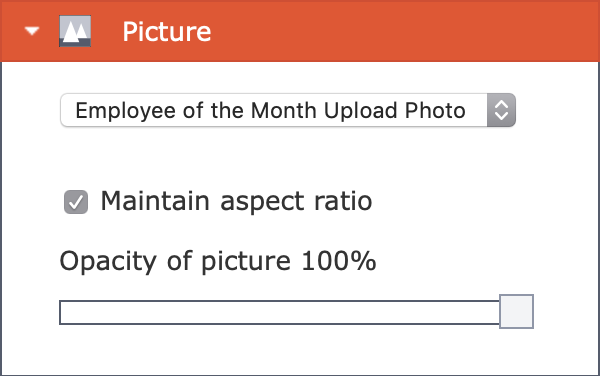Click the 100% value in the opacity label
600x376 pixels.
pos(339,261)
